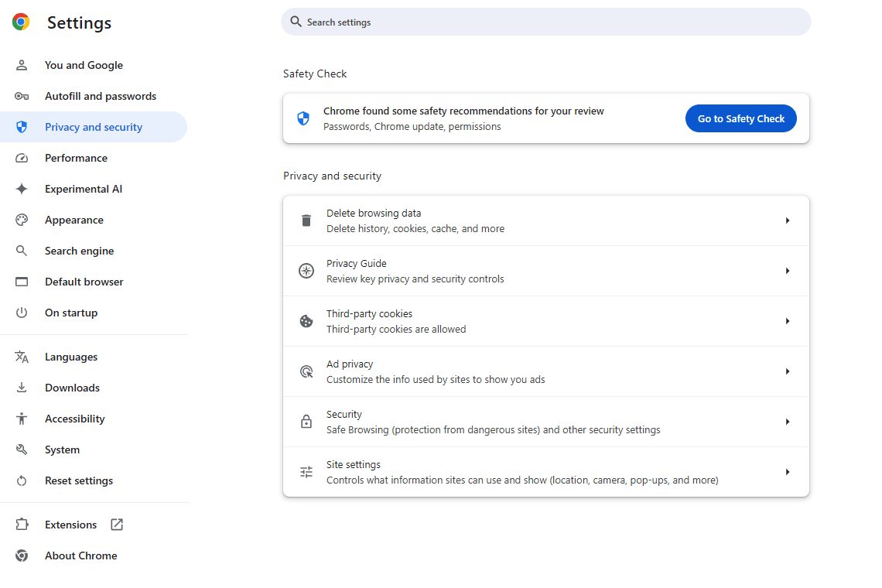
Task: Click the sparkle Experimental AI icon
Action: point(22,189)
